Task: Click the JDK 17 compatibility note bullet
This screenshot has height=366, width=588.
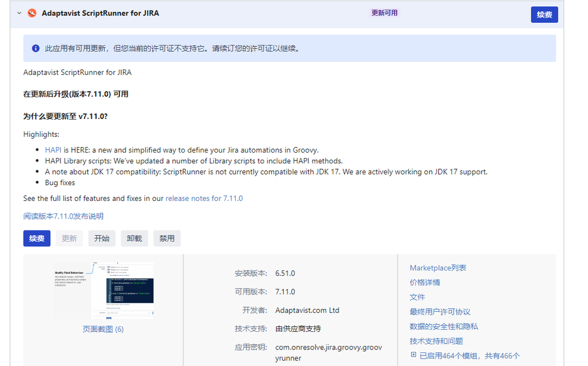Action: (266, 172)
